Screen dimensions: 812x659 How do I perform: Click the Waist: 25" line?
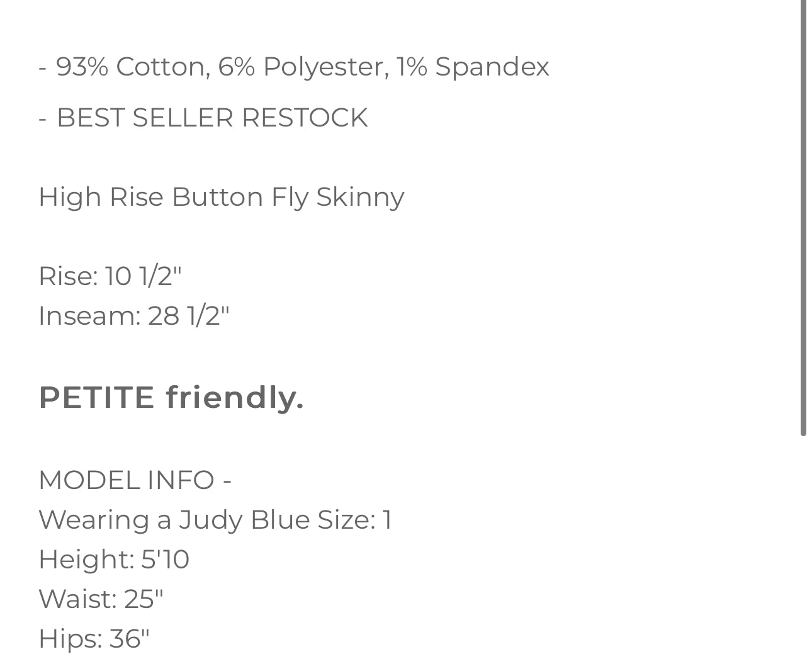click(101, 599)
